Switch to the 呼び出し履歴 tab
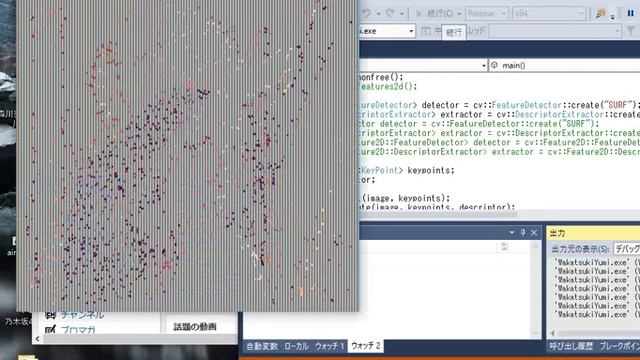Image resolution: width=640 pixels, height=360 pixels. 571,346
